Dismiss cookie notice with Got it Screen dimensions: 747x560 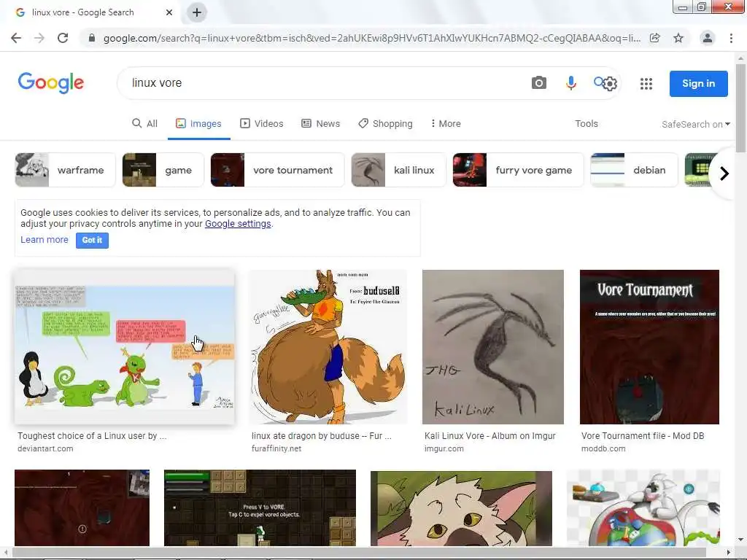[92, 241]
